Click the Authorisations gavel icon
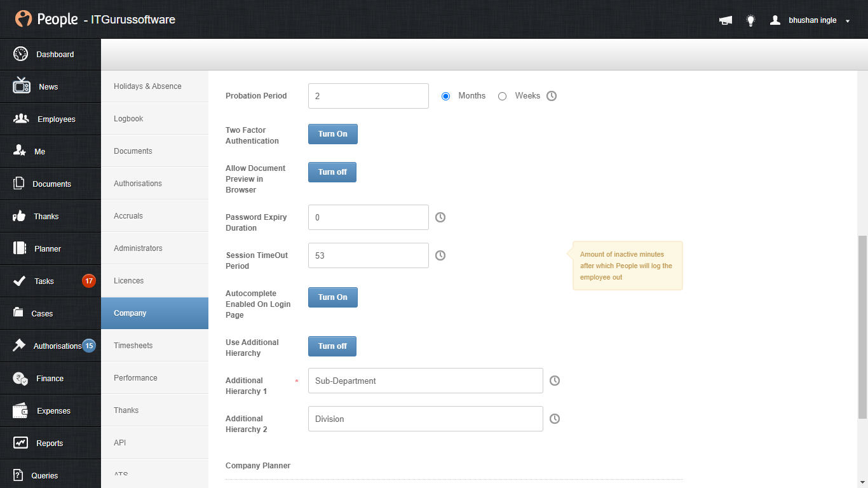 20,346
